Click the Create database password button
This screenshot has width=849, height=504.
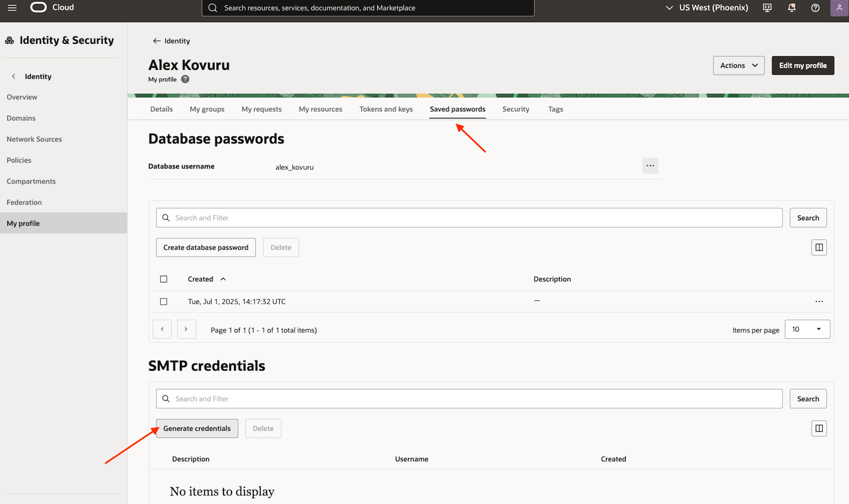[206, 247]
